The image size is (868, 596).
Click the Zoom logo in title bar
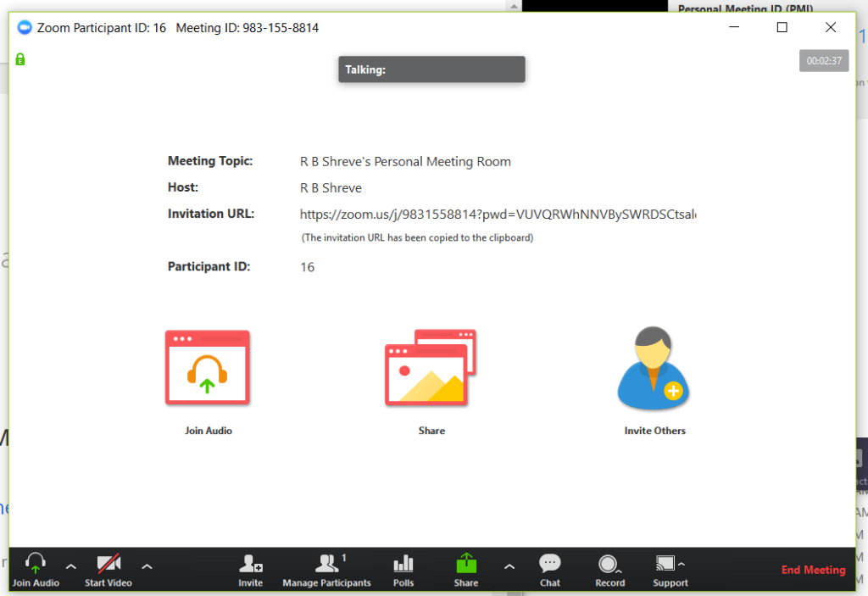click(x=24, y=28)
